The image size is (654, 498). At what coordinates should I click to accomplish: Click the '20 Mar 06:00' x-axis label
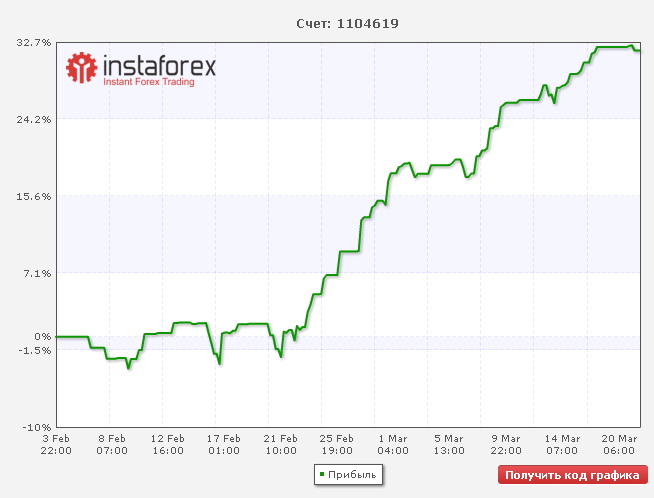click(619, 445)
